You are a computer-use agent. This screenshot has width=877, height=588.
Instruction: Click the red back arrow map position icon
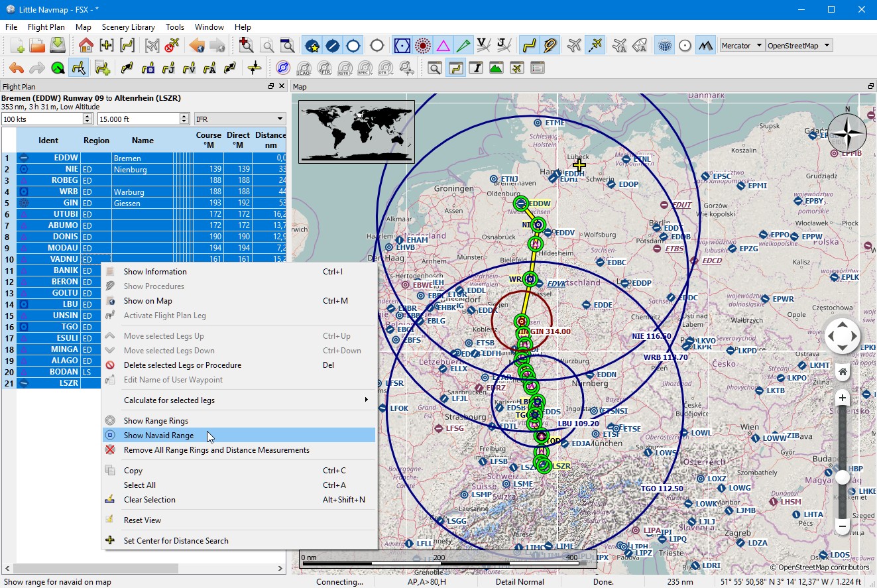coord(196,46)
